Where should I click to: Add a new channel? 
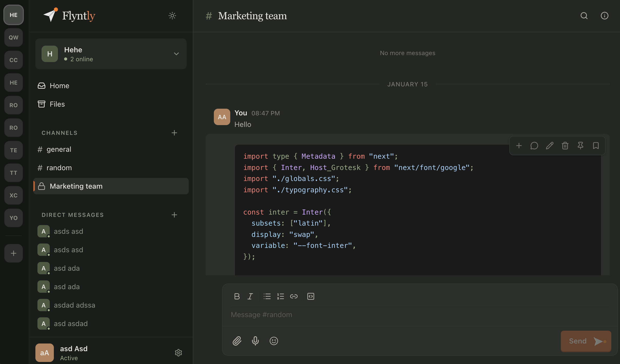pyautogui.click(x=174, y=133)
